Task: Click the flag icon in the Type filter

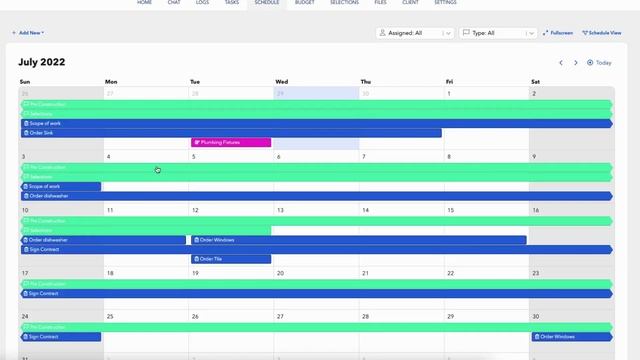Action: tap(466, 33)
